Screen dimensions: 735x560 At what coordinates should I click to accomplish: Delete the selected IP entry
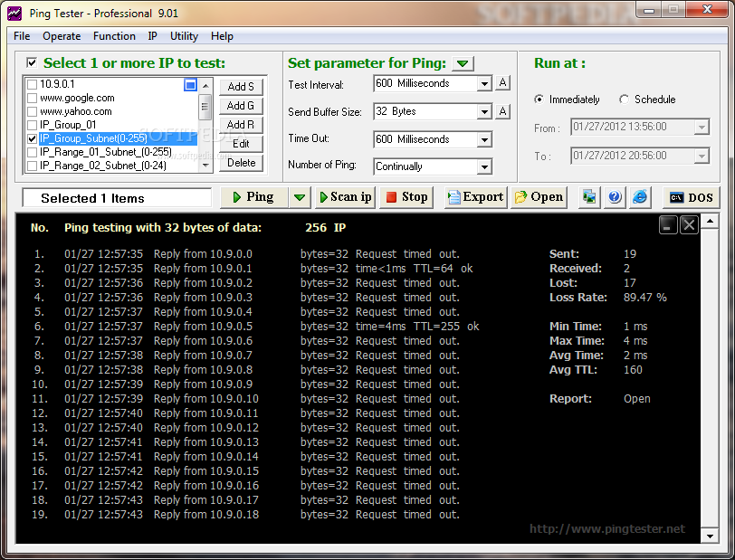click(241, 163)
